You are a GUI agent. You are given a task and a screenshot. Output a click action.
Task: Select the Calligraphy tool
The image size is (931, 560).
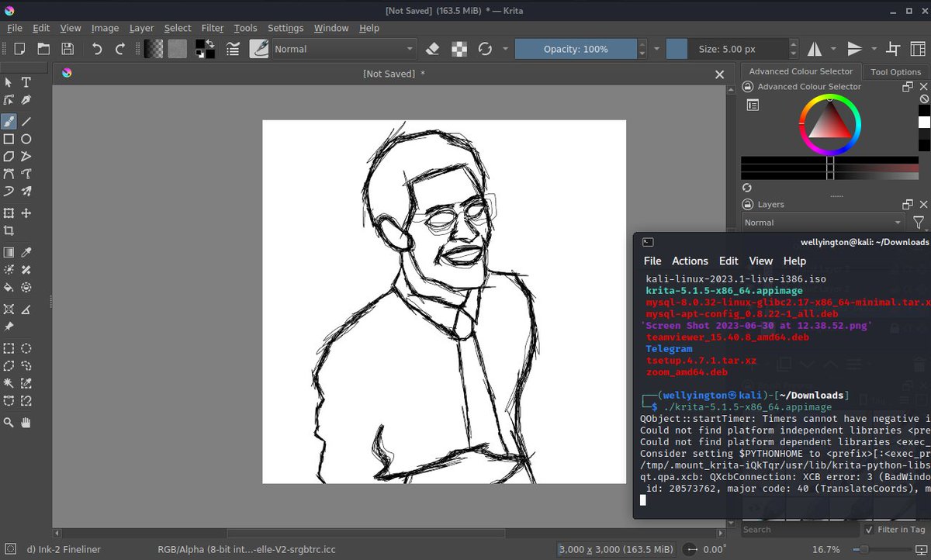[26, 100]
